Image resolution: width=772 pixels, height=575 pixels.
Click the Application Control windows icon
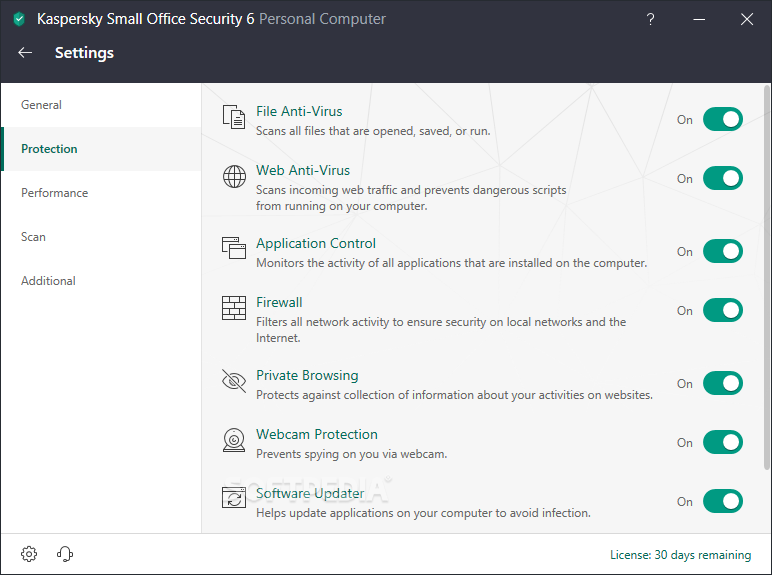[234, 248]
